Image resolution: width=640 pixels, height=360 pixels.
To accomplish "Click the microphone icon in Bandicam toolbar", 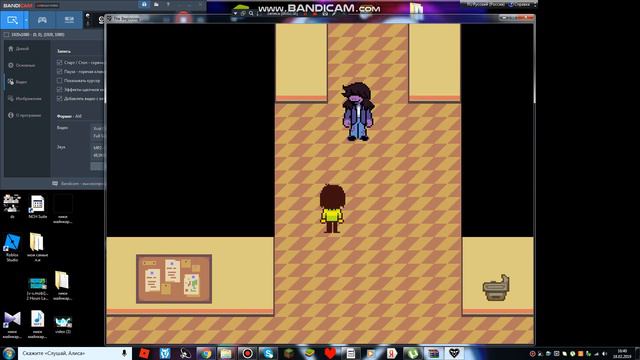I will pos(88,20).
